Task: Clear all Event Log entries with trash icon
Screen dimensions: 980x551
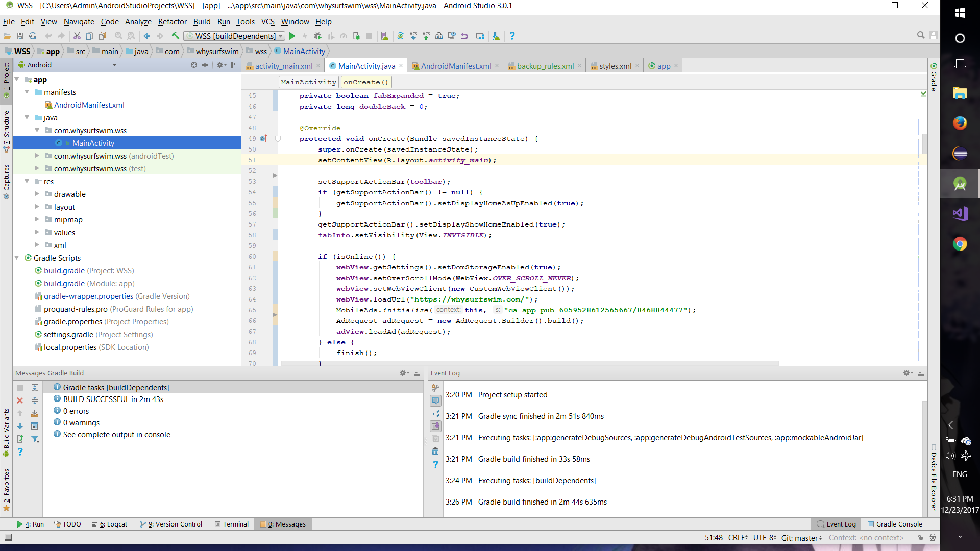Action: (435, 452)
